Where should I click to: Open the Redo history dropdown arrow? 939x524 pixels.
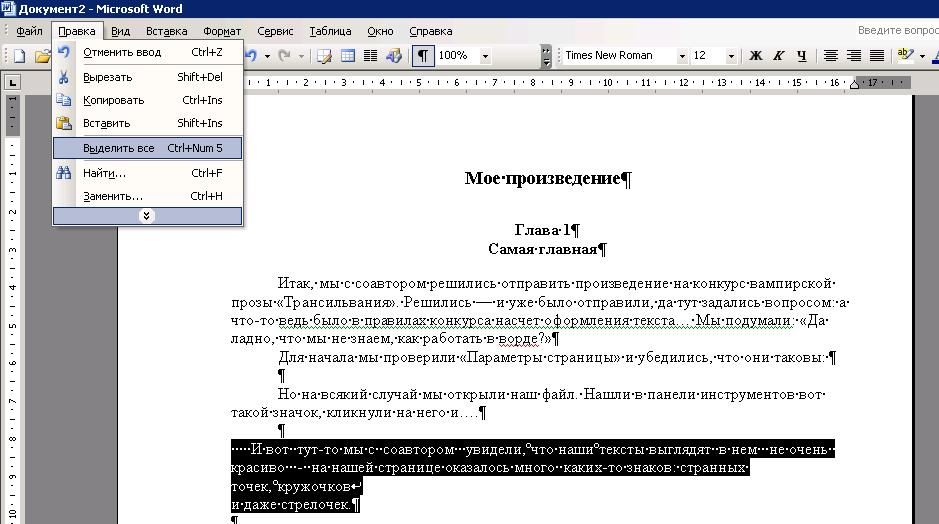tap(301, 56)
